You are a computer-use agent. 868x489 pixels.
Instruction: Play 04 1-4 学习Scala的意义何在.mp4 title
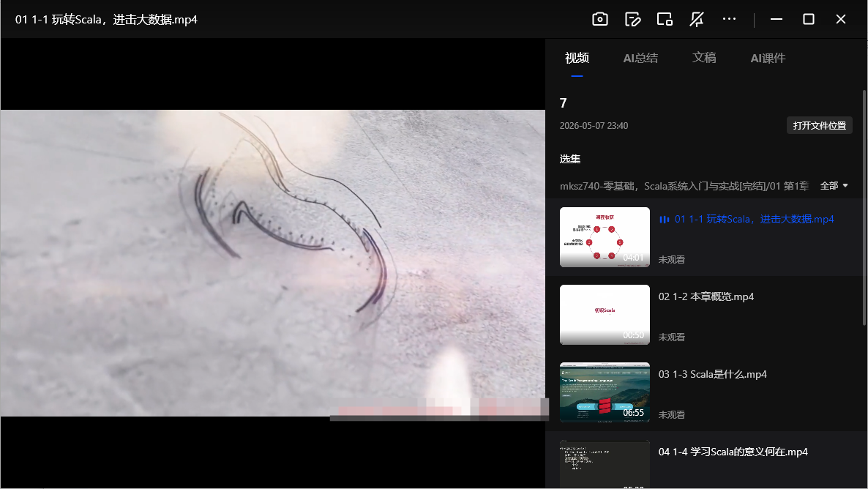point(733,452)
